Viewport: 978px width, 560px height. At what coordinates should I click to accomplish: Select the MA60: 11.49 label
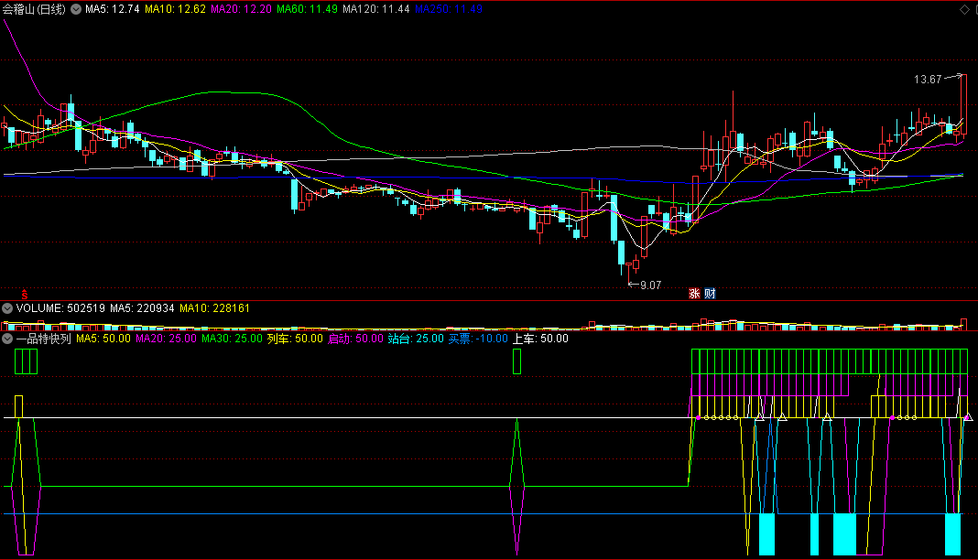[x=308, y=9]
